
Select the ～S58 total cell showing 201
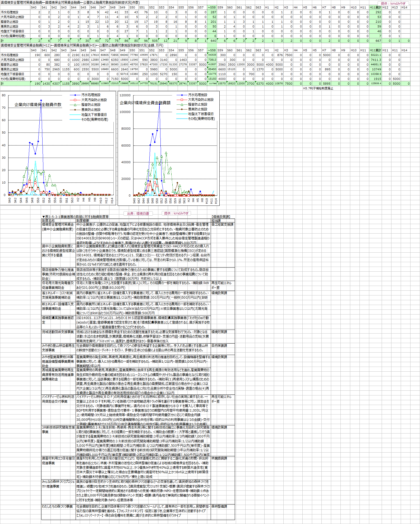pyautogui.click(x=212, y=22)
